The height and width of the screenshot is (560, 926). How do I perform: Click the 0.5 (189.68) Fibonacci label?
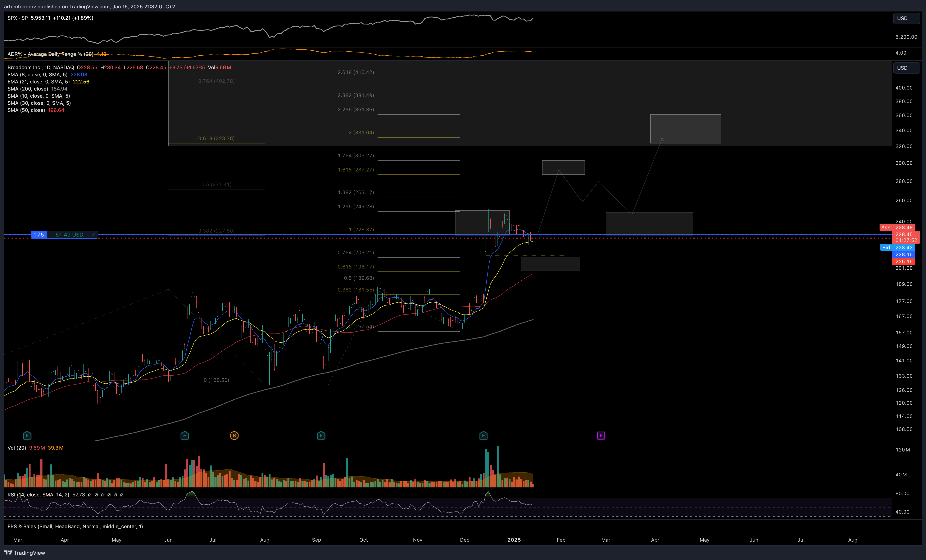359,278
